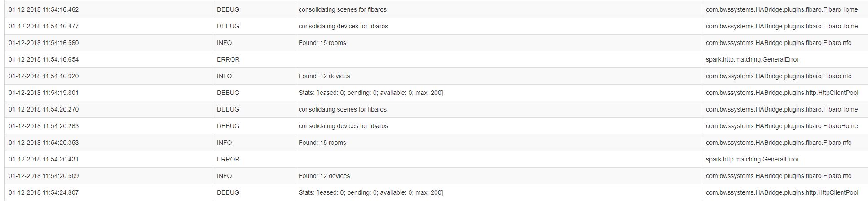
Task: Click the FibaroHome class in the first row
Action: pyautogui.click(x=782, y=9)
